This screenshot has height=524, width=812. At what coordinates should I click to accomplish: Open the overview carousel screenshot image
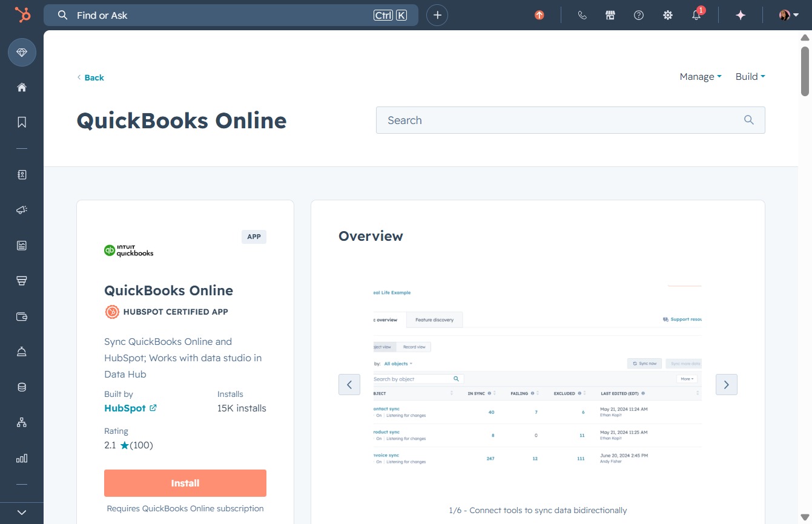538,376
